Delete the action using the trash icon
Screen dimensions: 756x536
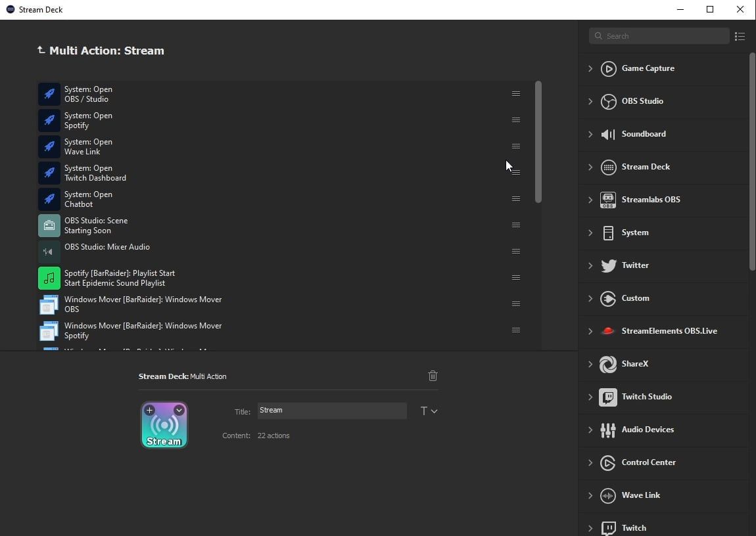tap(433, 376)
